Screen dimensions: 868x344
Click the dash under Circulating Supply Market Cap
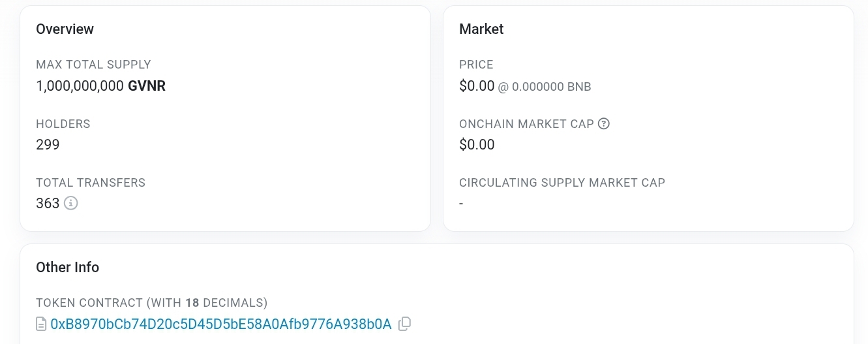coord(461,204)
